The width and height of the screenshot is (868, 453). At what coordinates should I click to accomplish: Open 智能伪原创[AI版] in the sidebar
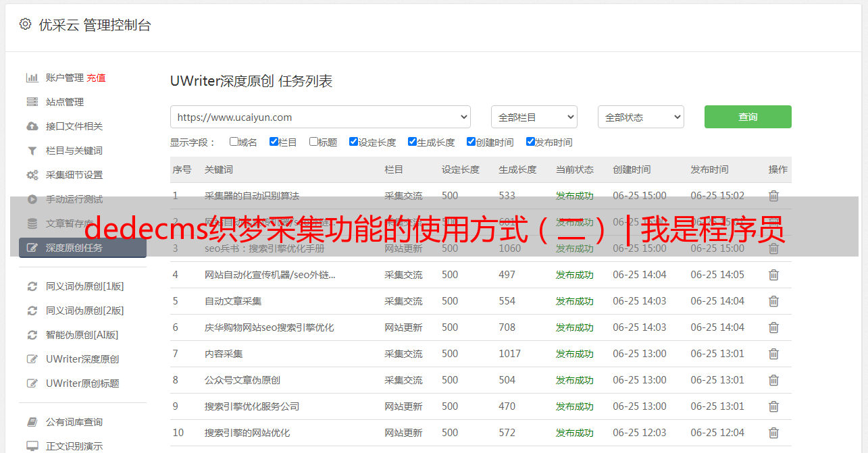point(82,335)
